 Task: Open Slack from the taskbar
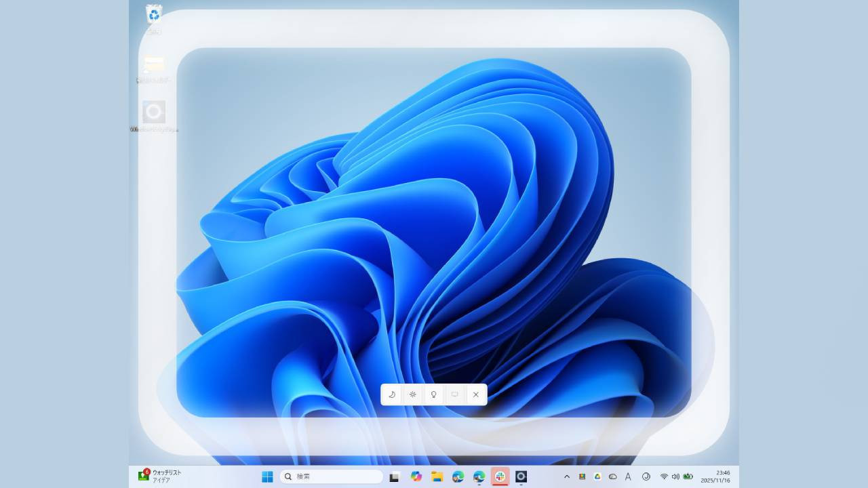tap(500, 476)
